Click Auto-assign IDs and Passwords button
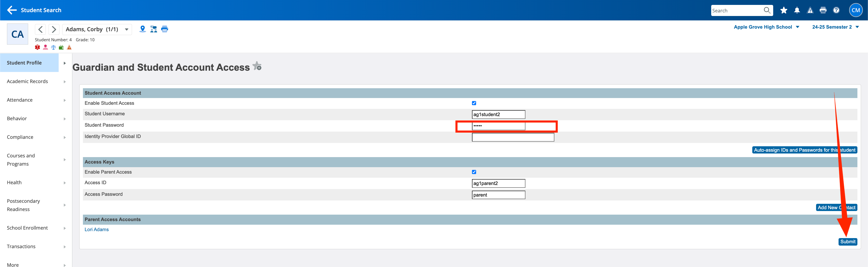 coord(804,150)
